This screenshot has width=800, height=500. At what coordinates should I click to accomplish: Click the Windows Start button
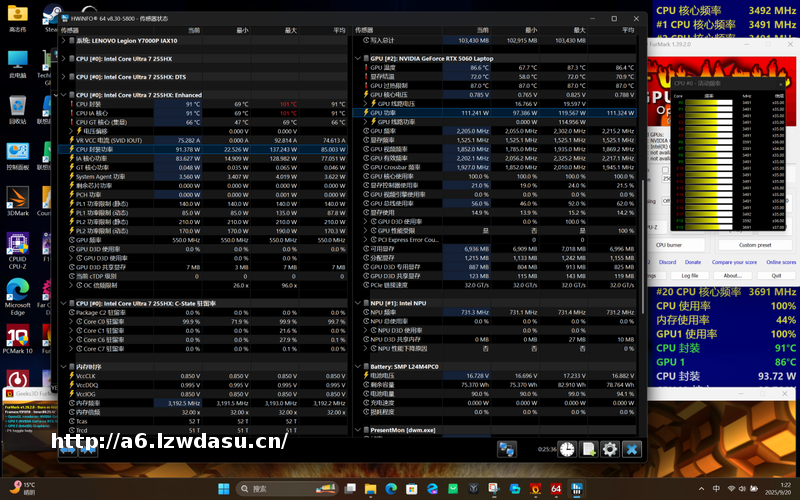pyautogui.click(x=222, y=488)
